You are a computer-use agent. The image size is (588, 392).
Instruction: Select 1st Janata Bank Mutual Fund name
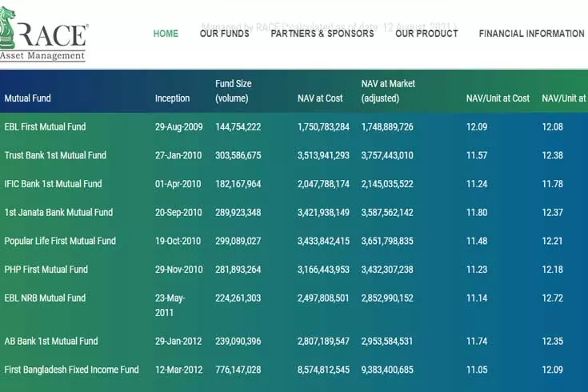click(58, 212)
